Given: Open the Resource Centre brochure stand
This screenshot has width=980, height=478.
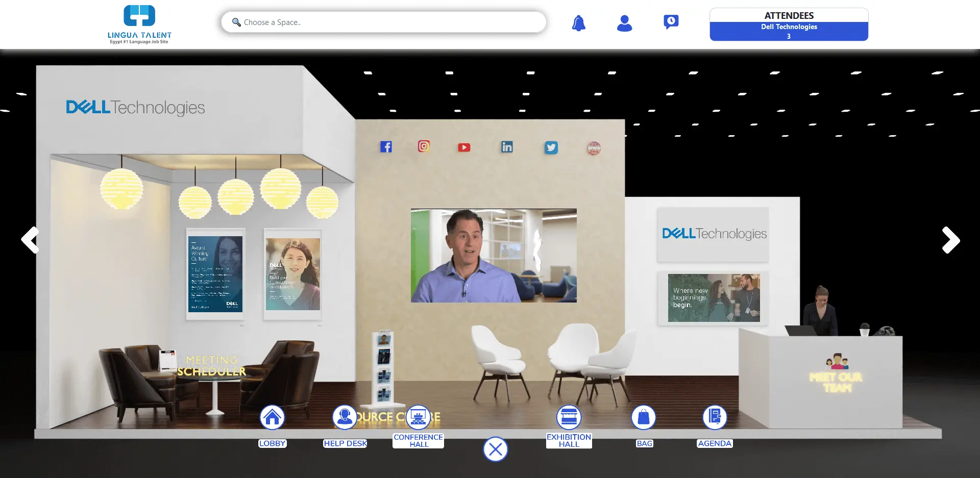Looking at the screenshot, I should [384, 367].
